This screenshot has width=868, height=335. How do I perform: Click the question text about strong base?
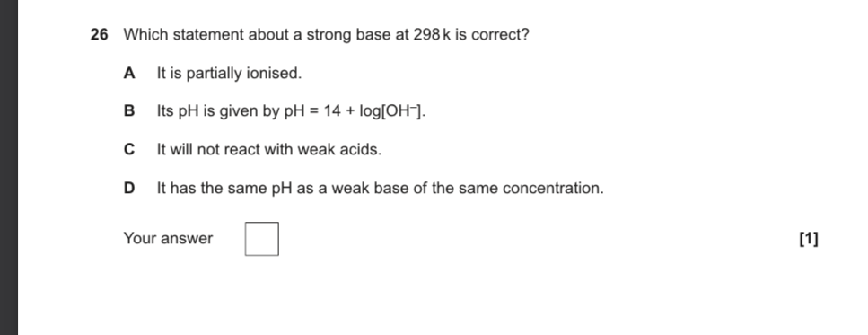[x=326, y=35]
